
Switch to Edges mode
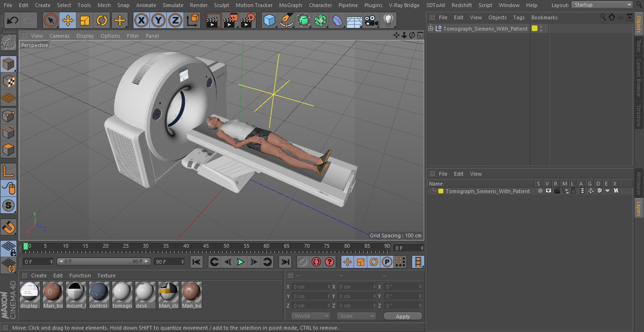coord(8,133)
